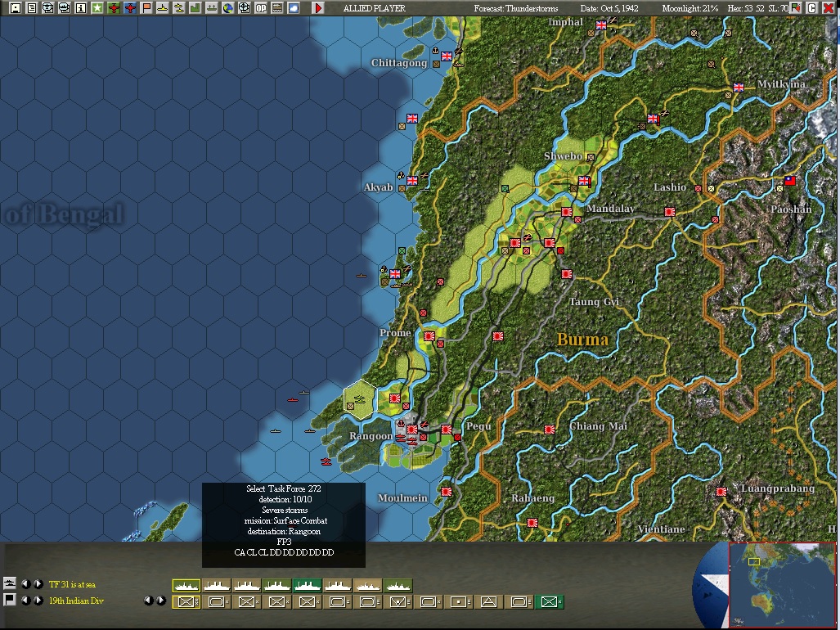Image resolution: width=840 pixels, height=630 pixels.
Task: Click right arrow right of 19th Indian Div
Action: [x=161, y=601]
